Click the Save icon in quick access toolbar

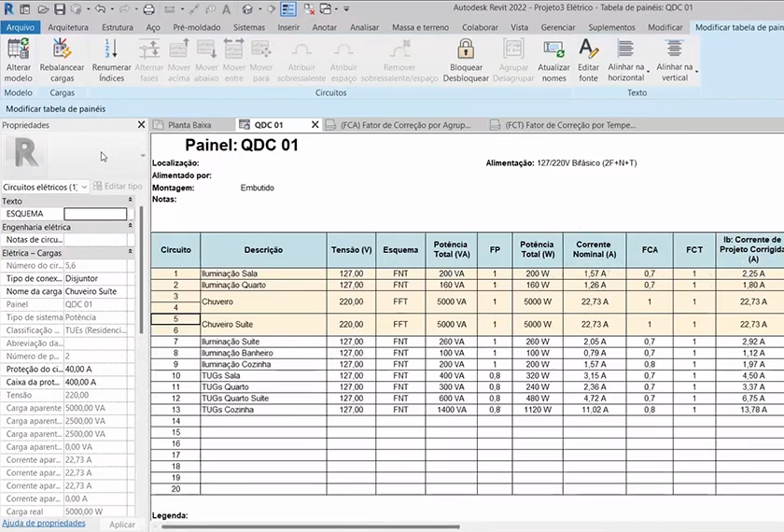pyautogui.click(x=59, y=9)
